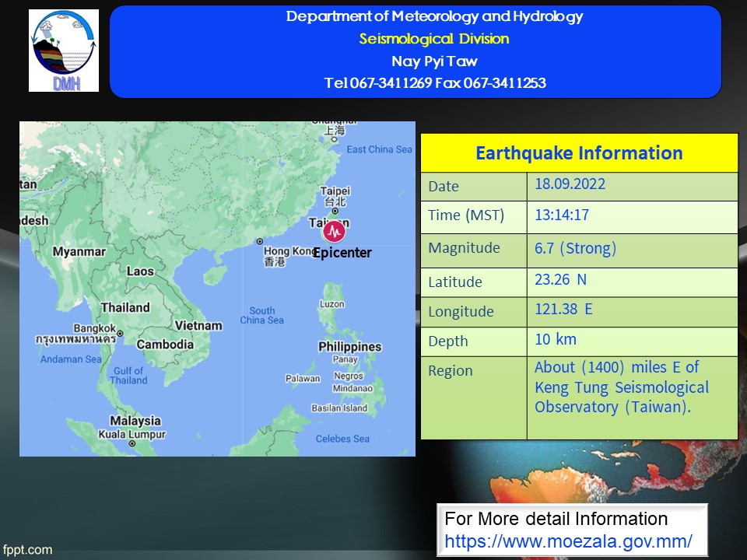The image size is (747, 560).
Task: Click the 'Palawan' island label
Action: (x=303, y=379)
